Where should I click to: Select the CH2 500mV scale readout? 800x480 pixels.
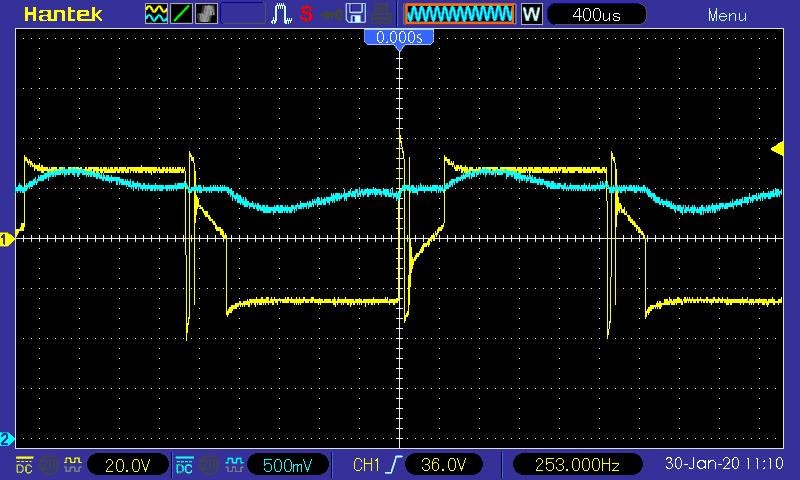coord(288,465)
